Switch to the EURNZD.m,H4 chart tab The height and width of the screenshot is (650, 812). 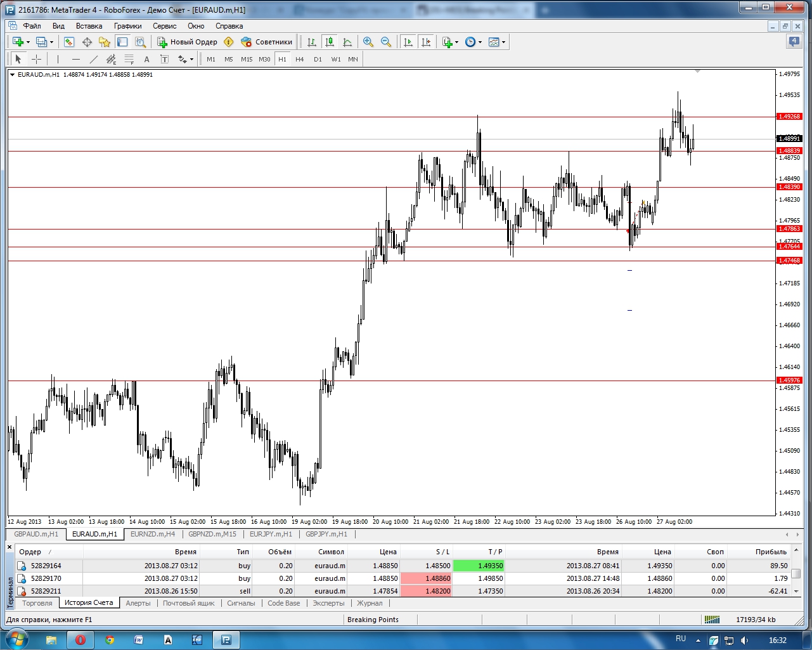[152, 534]
